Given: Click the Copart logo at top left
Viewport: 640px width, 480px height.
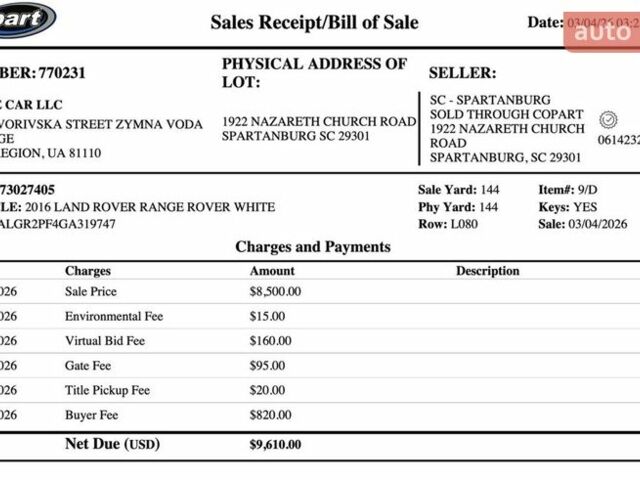Looking at the screenshot, I should [26, 18].
